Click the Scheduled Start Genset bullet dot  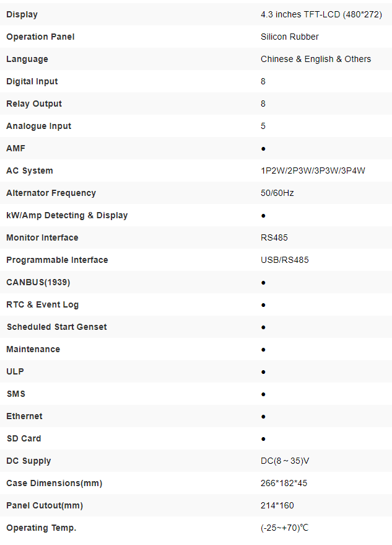pos(263,327)
